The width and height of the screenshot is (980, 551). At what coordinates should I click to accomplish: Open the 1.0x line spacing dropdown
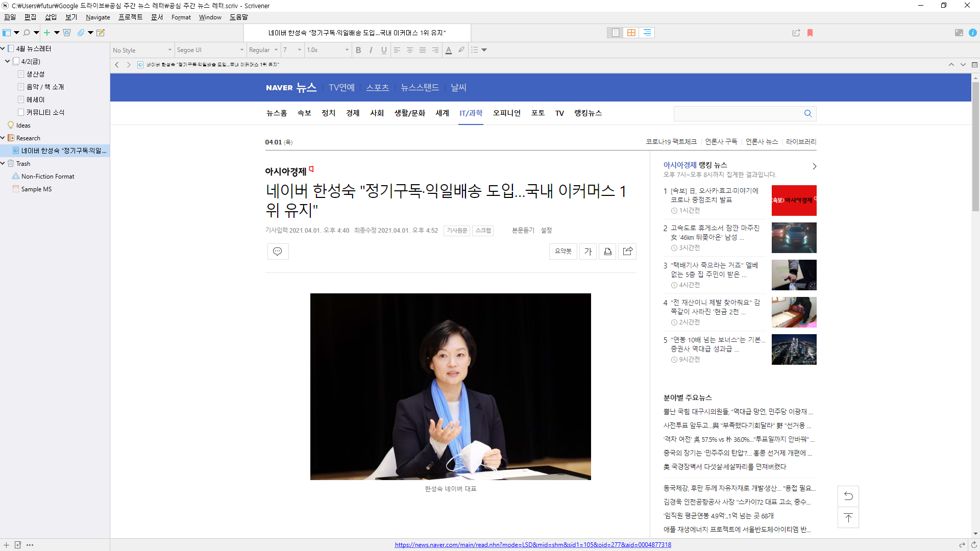point(328,50)
